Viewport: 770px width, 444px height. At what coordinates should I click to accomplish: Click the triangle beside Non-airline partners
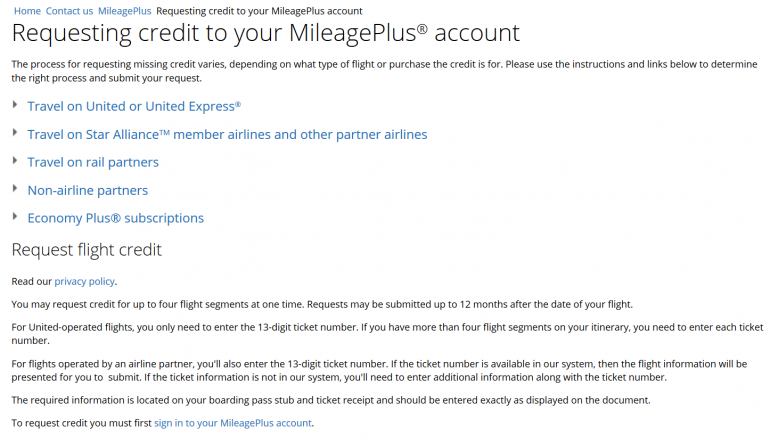15,189
